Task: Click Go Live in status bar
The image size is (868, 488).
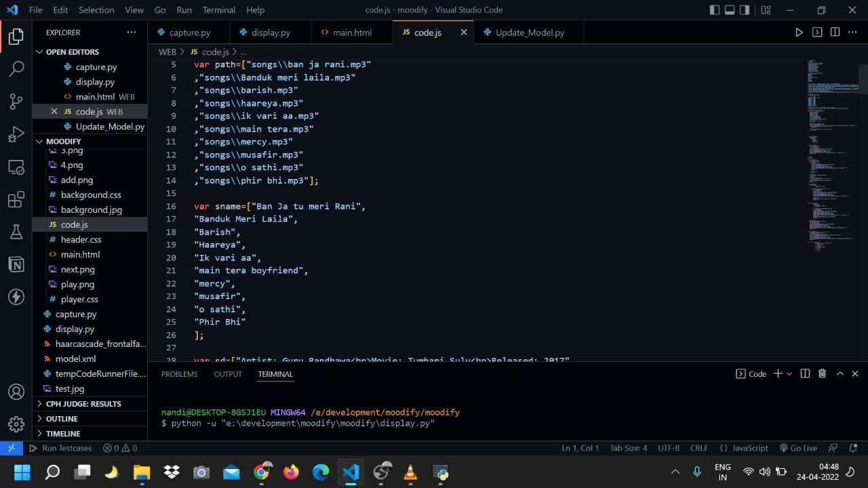Action: point(798,448)
